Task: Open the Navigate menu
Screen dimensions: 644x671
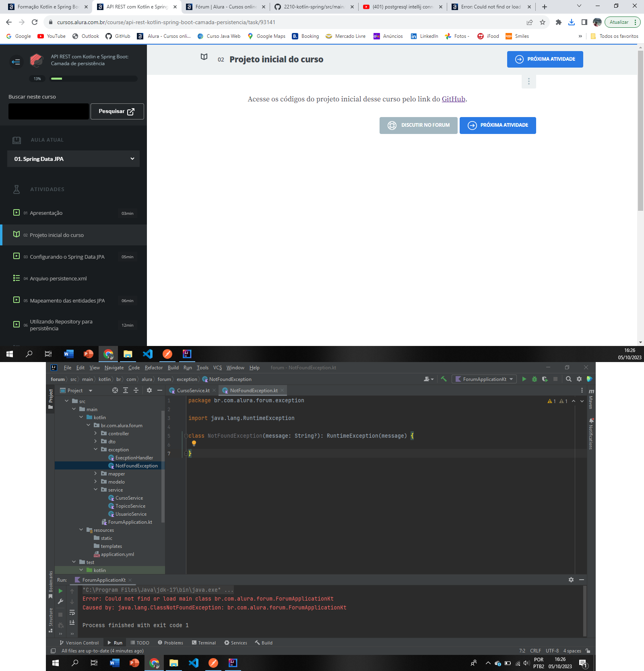Action: tap(114, 368)
